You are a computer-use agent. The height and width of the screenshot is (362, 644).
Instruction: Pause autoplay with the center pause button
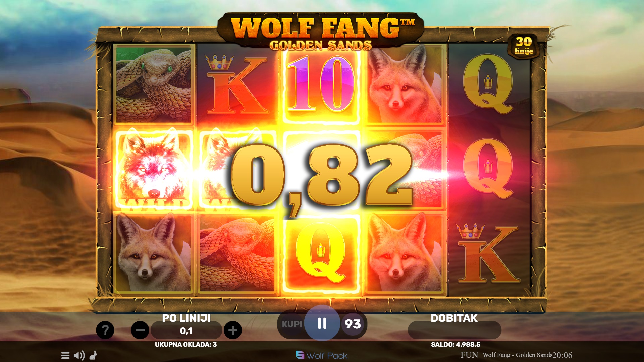click(x=322, y=323)
